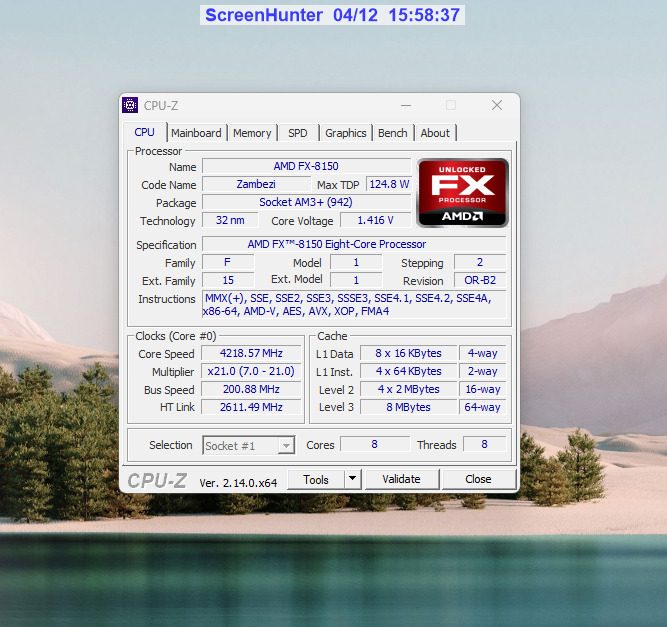The width and height of the screenshot is (667, 627).
Task: Click the 32 nm technology value
Action: (230, 220)
